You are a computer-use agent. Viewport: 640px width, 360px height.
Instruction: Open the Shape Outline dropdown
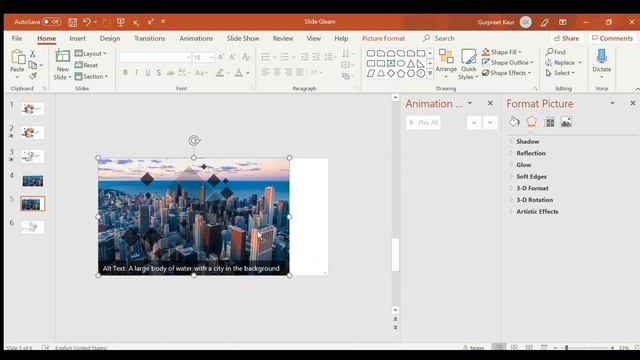coord(508,62)
